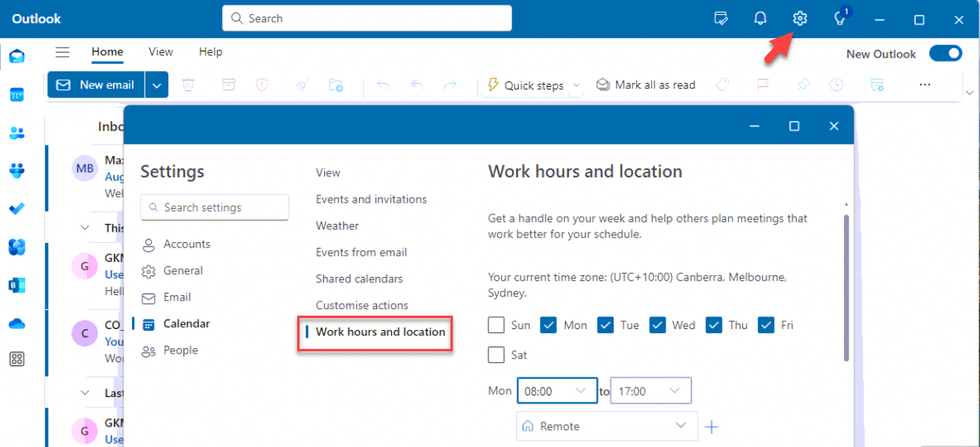Click the Archive icon in ribbon

(x=228, y=85)
